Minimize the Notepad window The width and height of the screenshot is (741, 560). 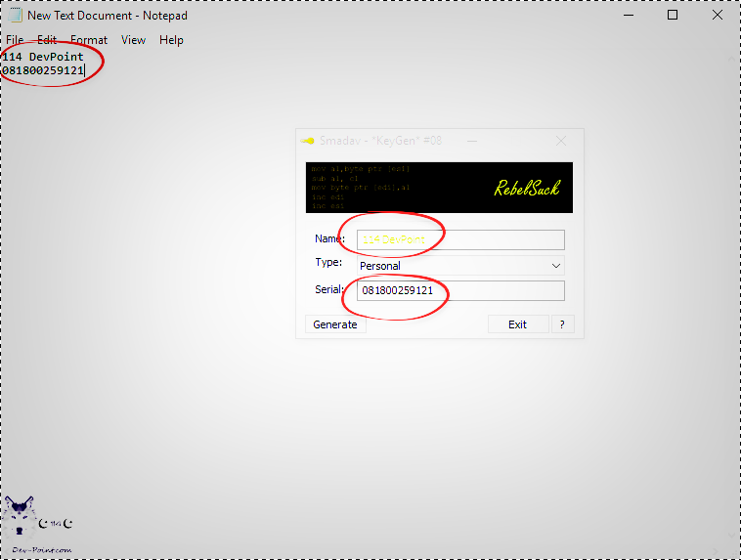coord(628,16)
